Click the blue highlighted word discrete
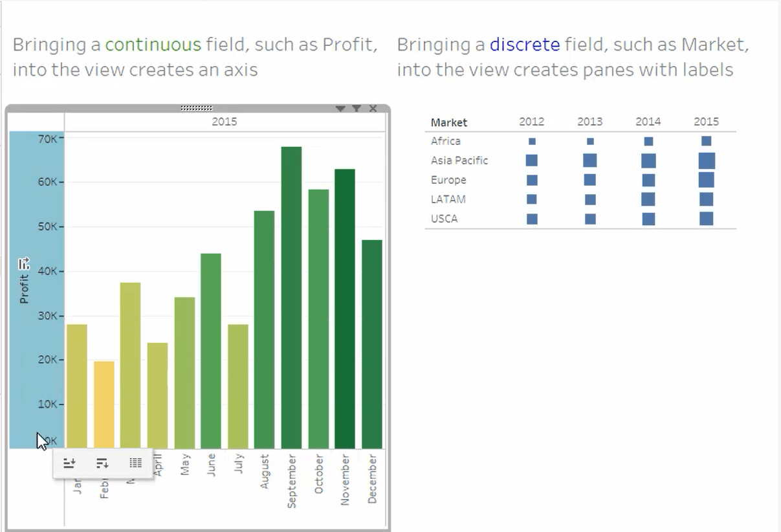Image resolution: width=781 pixels, height=532 pixels. coord(525,44)
